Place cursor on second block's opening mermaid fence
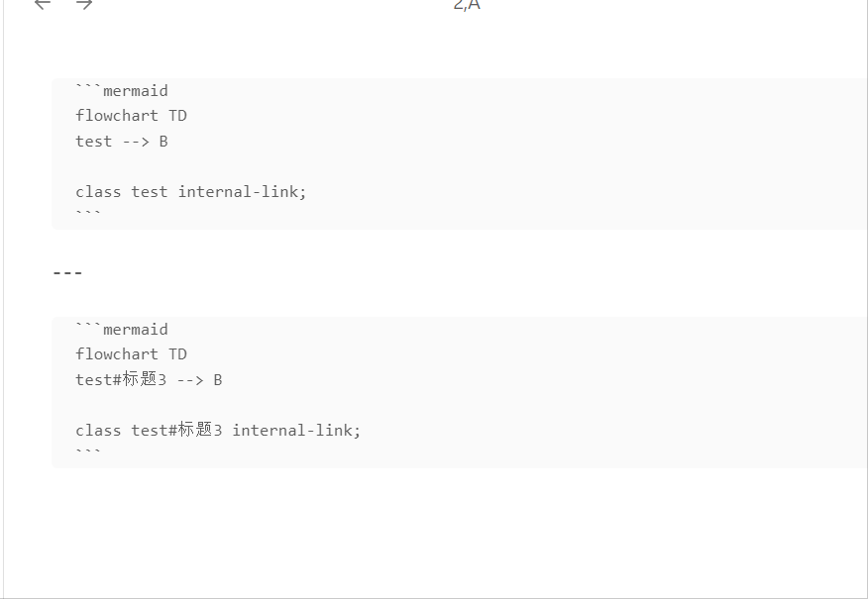The width and height of the screenshot is (868, 599). [x=122, y=330]
